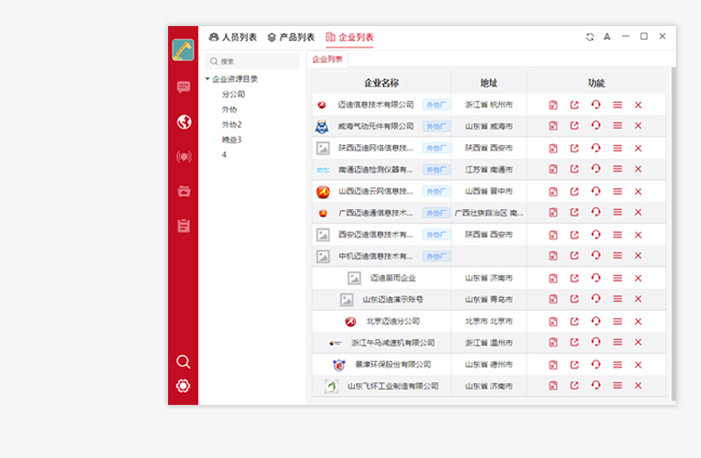
Task: Delete 威海气动元件有限公司 with its red X
Action: pos(638,126)
